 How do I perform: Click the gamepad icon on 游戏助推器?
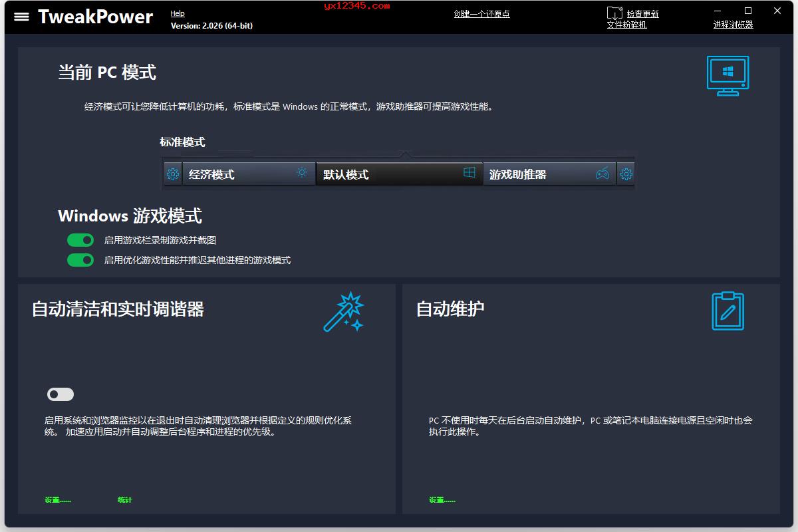coord(601,174)
